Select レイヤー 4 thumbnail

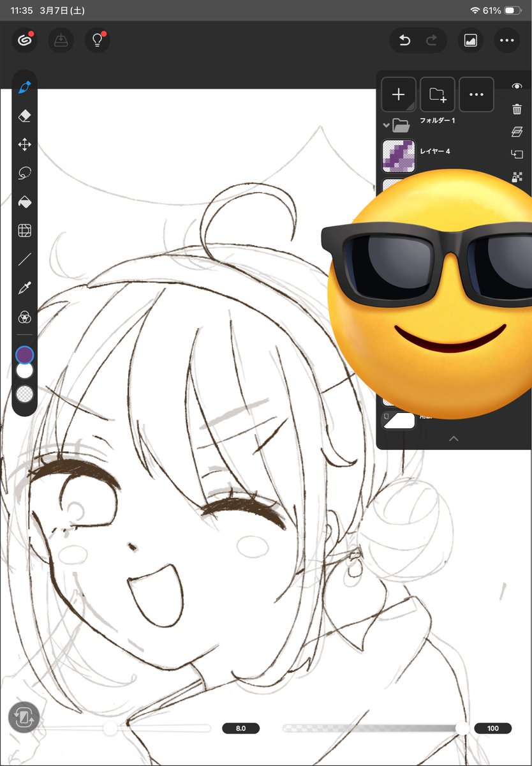pyautogui.click(x=399, y=156)
